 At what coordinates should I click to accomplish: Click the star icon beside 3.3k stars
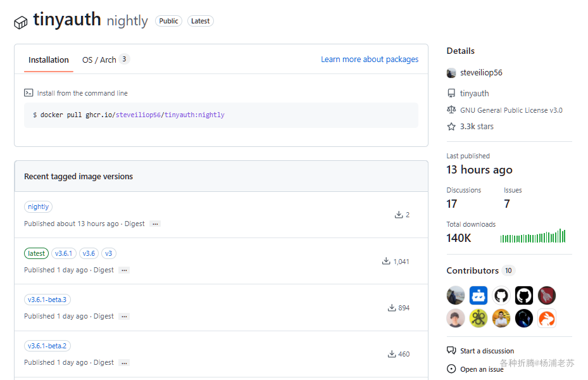pyautogui.click(x=451, y=127)
